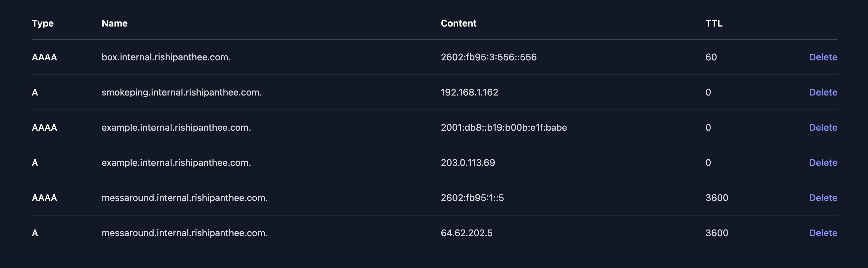Delete the box.internal AAAA record
Image resolution: width=868 pixels, height=268 pixels.
coord(823,57)
